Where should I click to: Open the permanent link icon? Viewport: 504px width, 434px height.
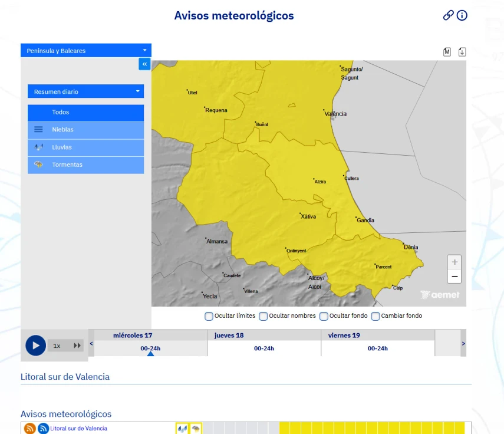click(x=447, y=15)
